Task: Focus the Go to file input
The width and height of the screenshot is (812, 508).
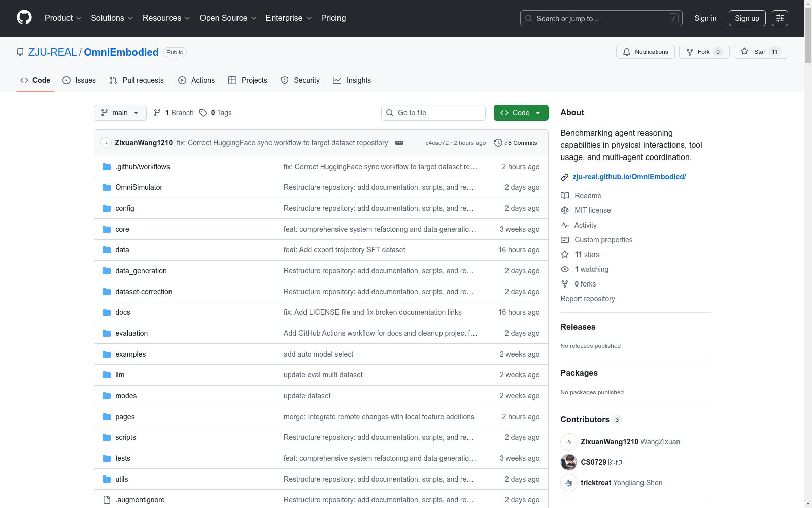Action: [x=433, y=113]
